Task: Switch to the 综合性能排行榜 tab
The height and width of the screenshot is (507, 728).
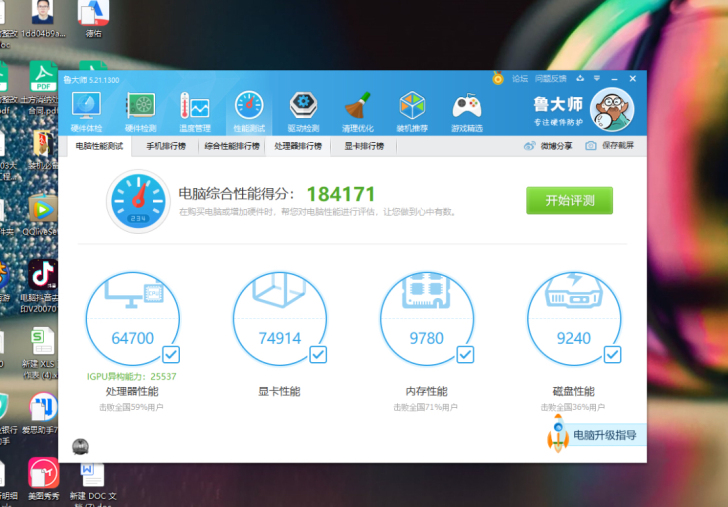Action: 232,146
